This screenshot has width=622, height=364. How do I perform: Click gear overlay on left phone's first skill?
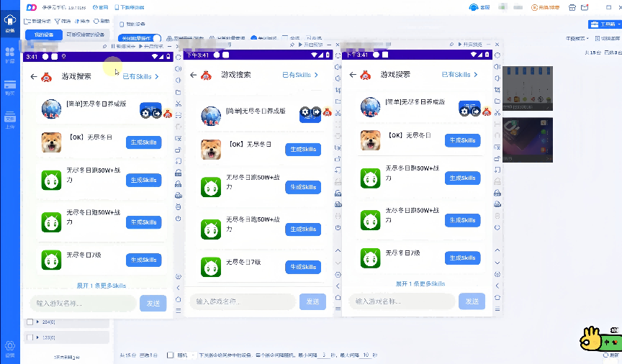[x=145, y=114]
